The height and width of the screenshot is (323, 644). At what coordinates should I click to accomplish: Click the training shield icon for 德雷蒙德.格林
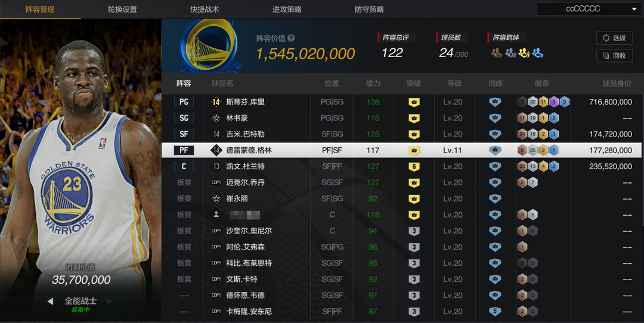(495, 150)
